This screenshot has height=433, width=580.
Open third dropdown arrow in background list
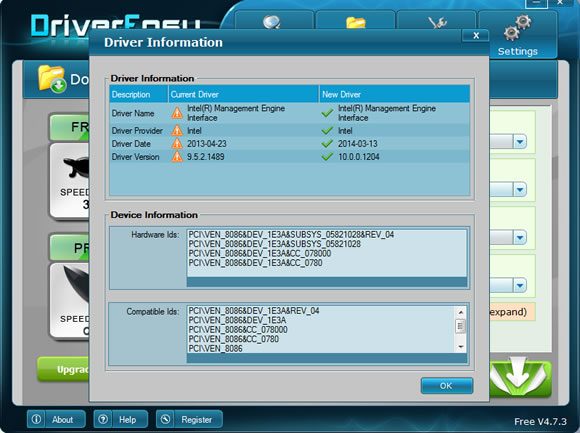point(520,237)
